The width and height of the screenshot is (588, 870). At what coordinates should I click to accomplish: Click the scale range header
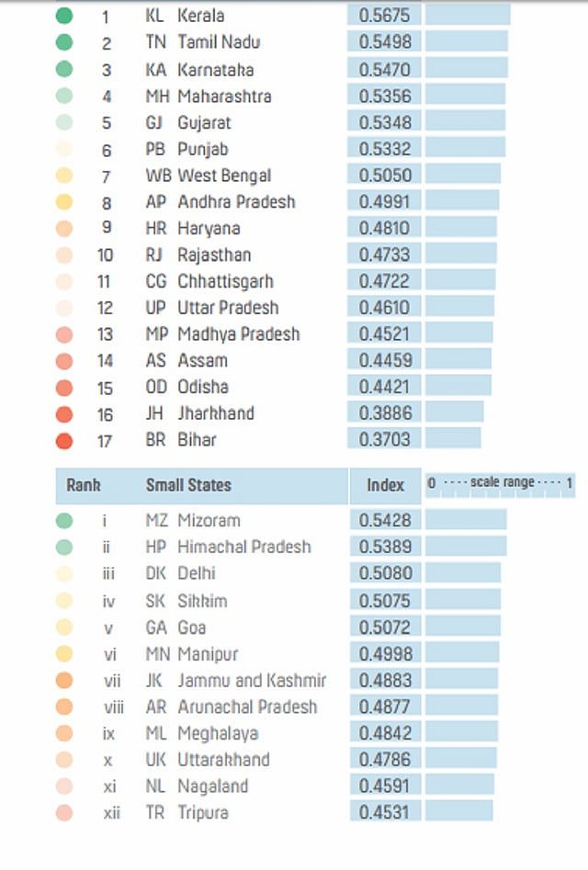click(x=501, y=483)
